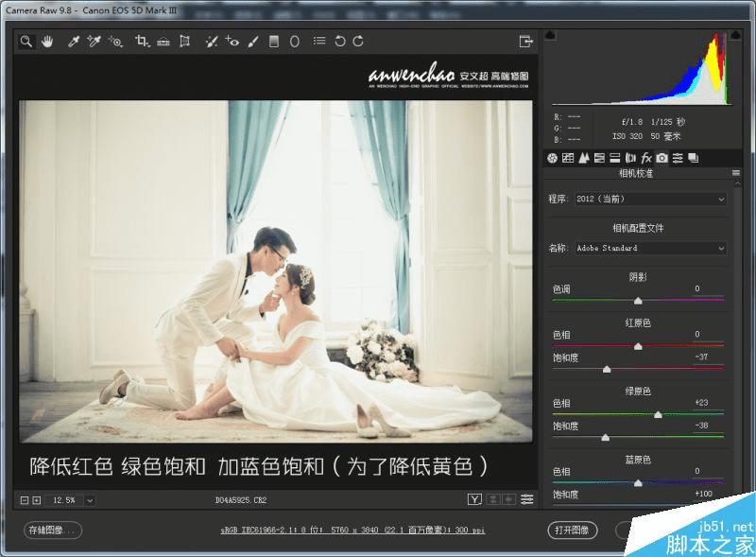Adjust the 绿原色 色相 slider
Viewport: 756px width, 557px height.
[x=658, y=414]
